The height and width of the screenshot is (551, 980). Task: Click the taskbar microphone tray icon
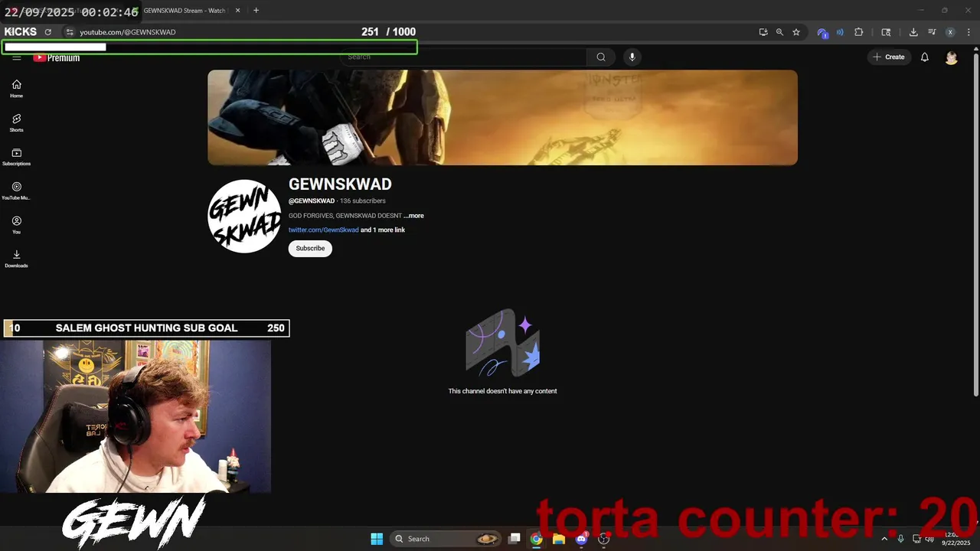coord(900,539)
